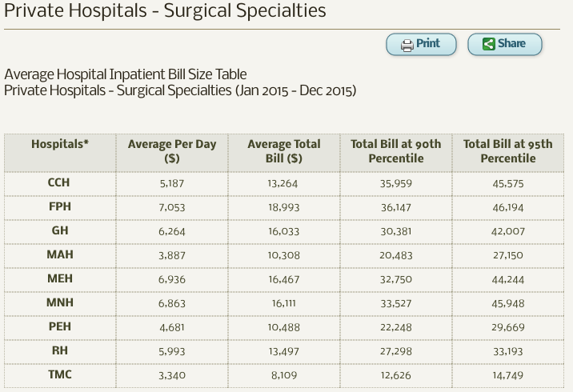Select the PEH hospital row label

click(59, 328)
